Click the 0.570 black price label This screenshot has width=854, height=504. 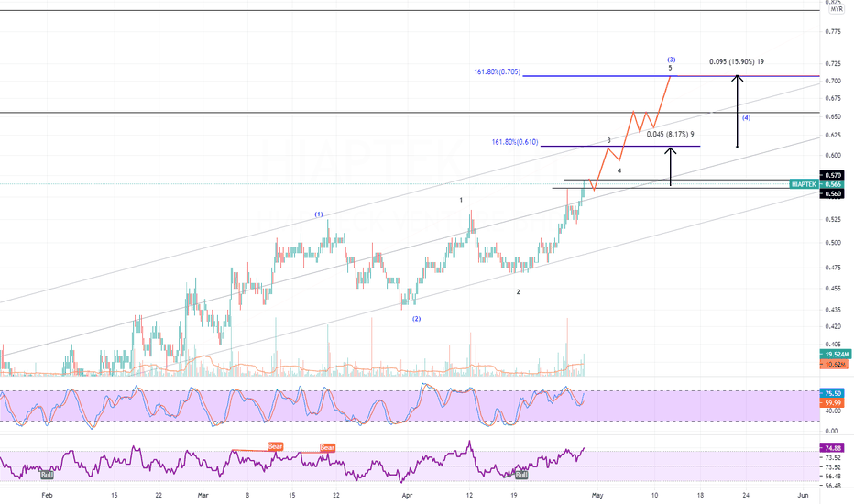[833, 175]
